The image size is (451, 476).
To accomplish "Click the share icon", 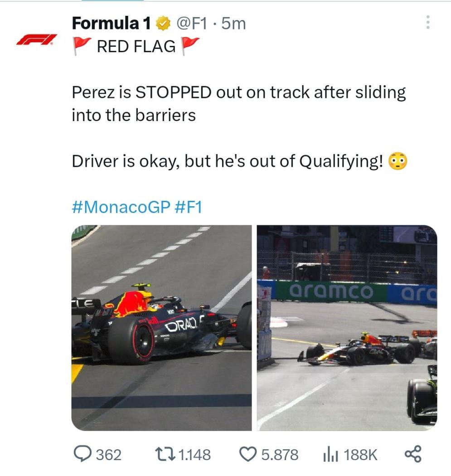I will (412, 454).
